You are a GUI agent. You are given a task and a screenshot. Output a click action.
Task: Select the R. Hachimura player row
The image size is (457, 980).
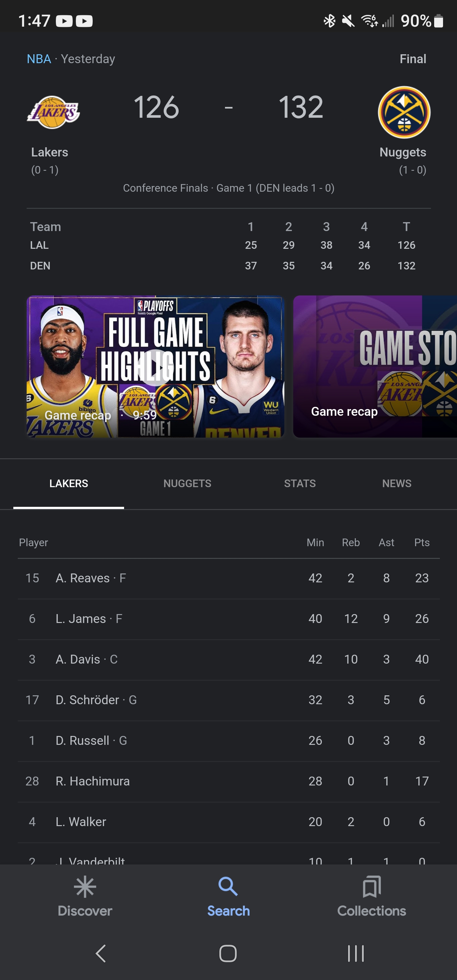click(228, 782)
